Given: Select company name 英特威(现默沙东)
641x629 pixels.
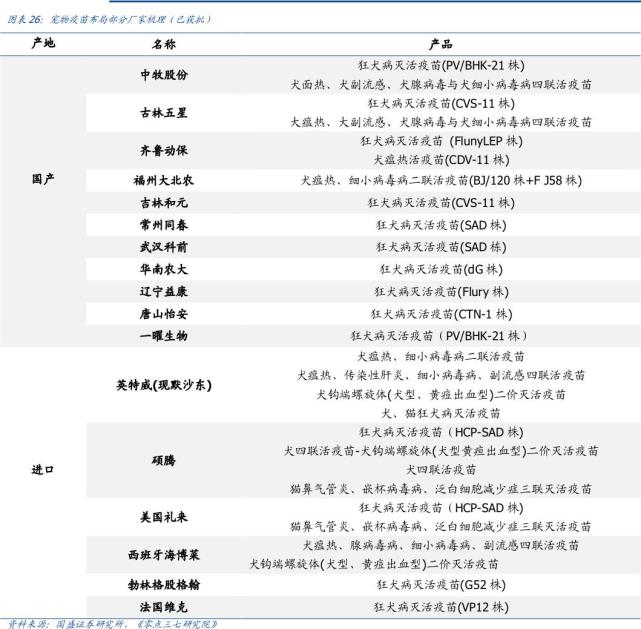Looking at the screenshot, I should tap(164, 385).
